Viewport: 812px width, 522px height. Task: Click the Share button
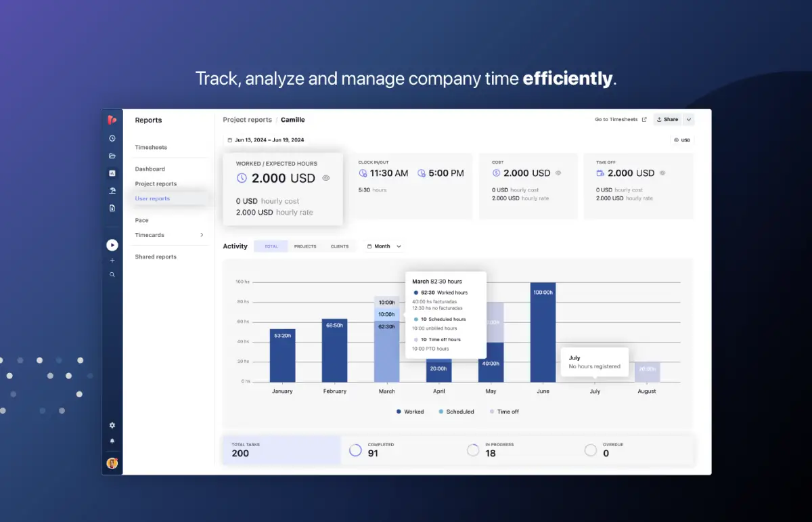coord(667,120)
